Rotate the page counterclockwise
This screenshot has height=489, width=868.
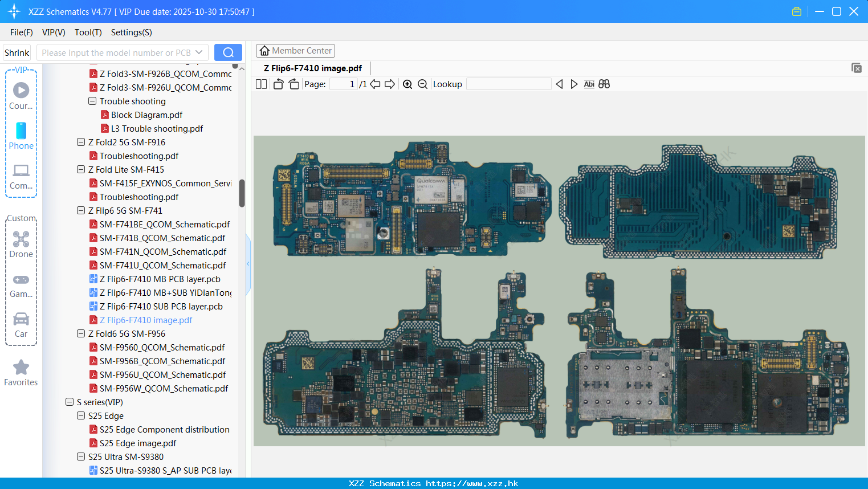(278, 84)
